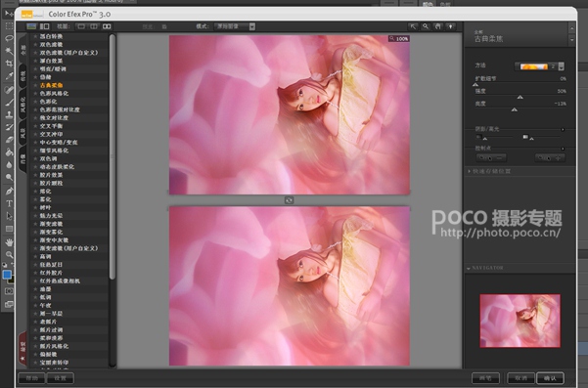Click the cancel button next to confirm
Viewport: 588px width, 388px height.
click(x=520, y=378)
